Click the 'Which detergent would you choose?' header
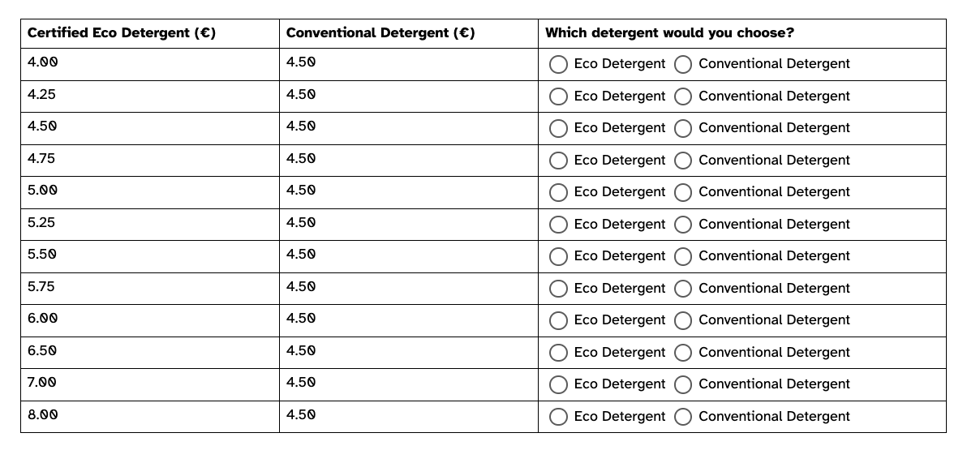 point(669,33)
